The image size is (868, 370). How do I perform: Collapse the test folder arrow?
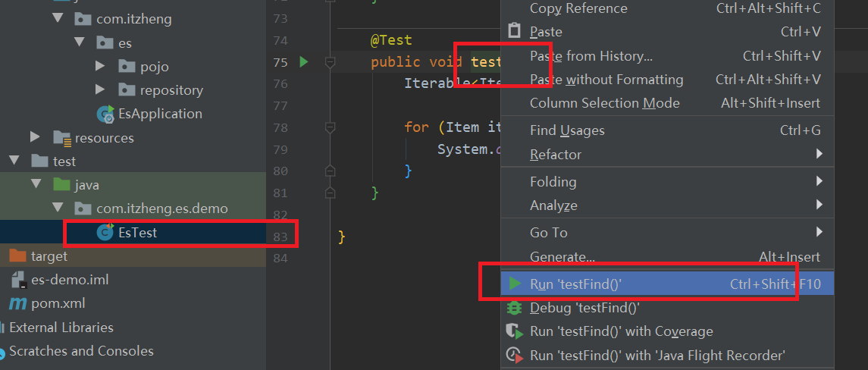14,161
